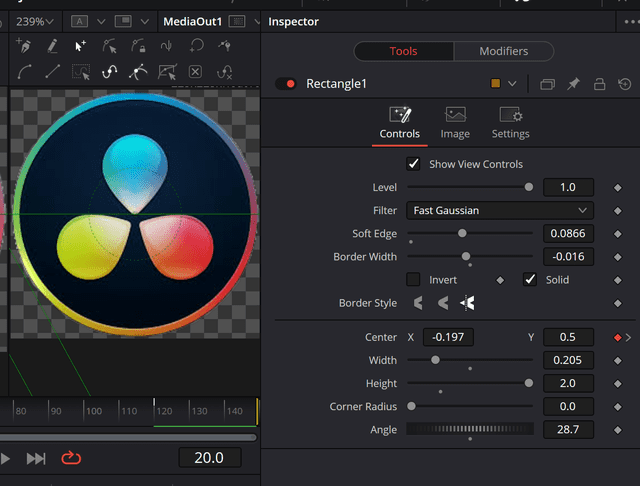Switch to the Modifiers tab
The width and height of the screenshot is (640, 486).
[504, 51]
